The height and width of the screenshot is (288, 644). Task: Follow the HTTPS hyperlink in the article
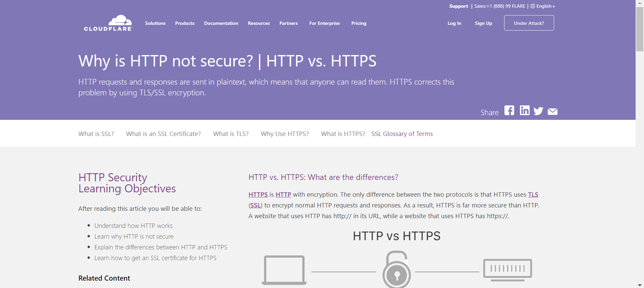[x=258, y=194]
